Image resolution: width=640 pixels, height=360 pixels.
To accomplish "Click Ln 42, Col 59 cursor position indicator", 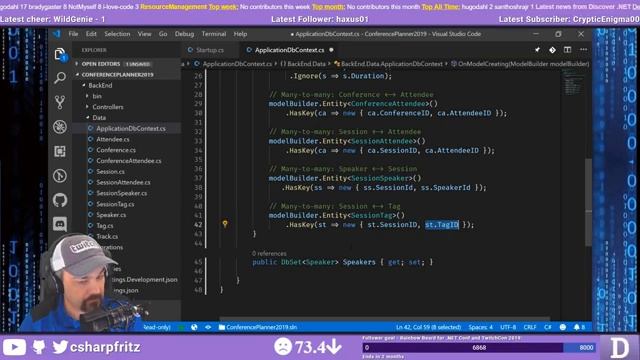I will (428, 327).
